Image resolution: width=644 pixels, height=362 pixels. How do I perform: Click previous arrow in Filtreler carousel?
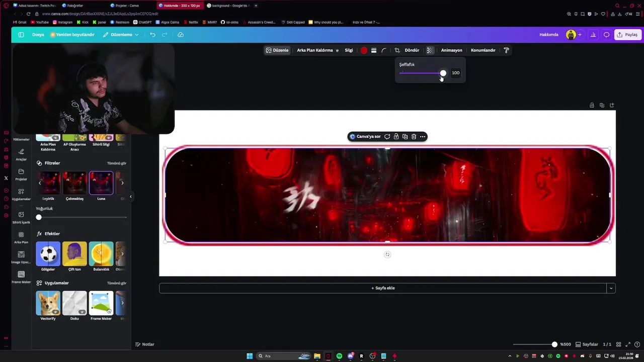(40, 183)
